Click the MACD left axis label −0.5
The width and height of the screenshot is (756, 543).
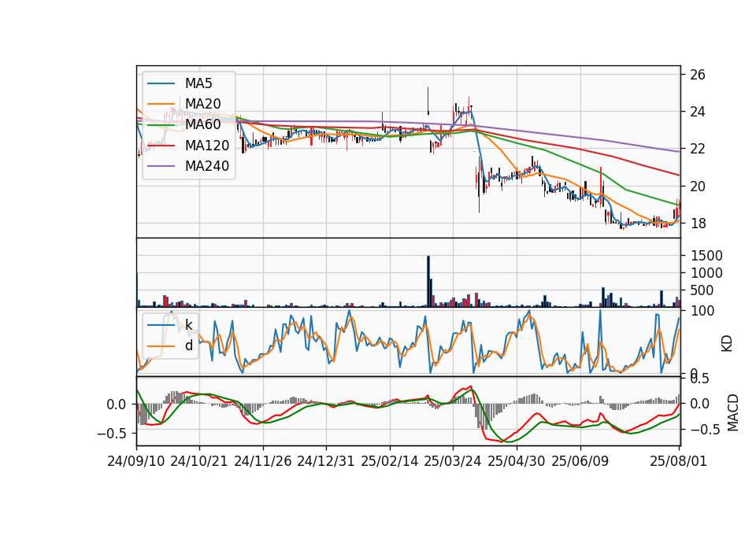113,433
